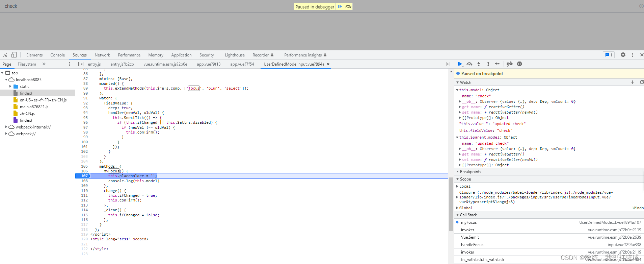Switch to entry.js file tab
Viewport: 644px width, 264px height.
(x=94, y=64)
